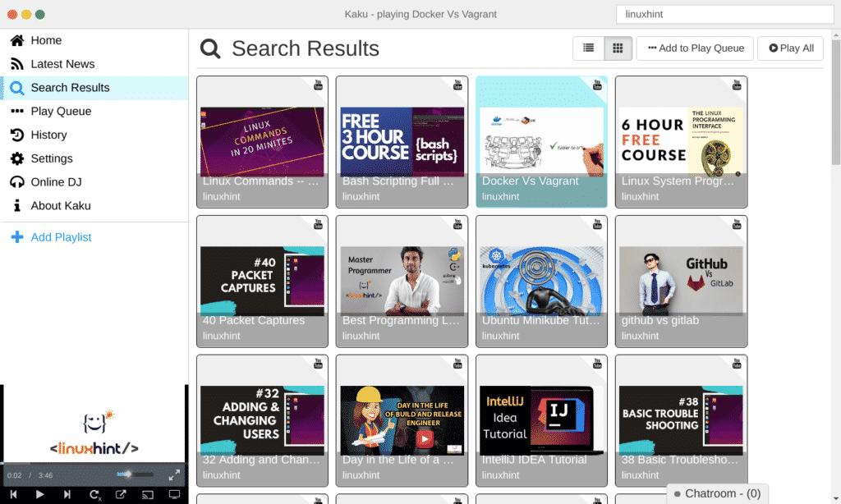Toggle TV mode monitor icon
Screen dimensions: 841x504
coord(174,494)
